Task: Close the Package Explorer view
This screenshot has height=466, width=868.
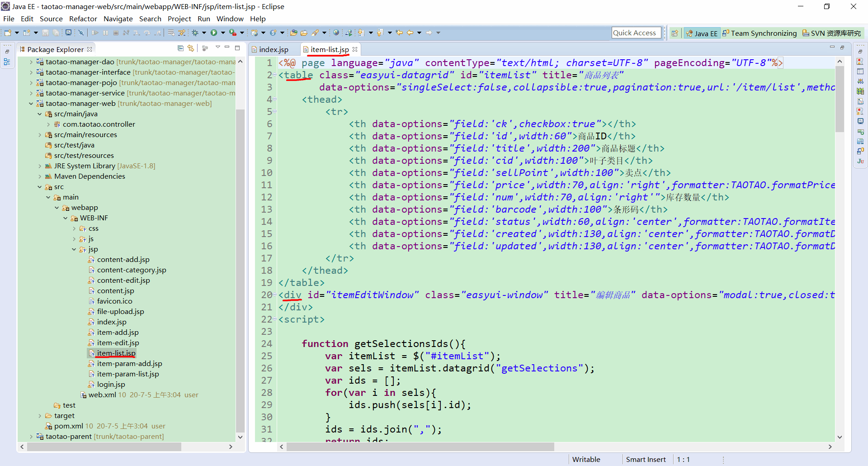Action: click(x=90, y=49)
